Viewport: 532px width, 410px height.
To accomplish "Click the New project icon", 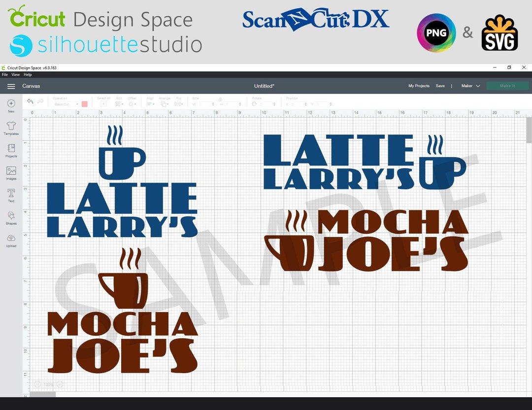I will point(11,106).
